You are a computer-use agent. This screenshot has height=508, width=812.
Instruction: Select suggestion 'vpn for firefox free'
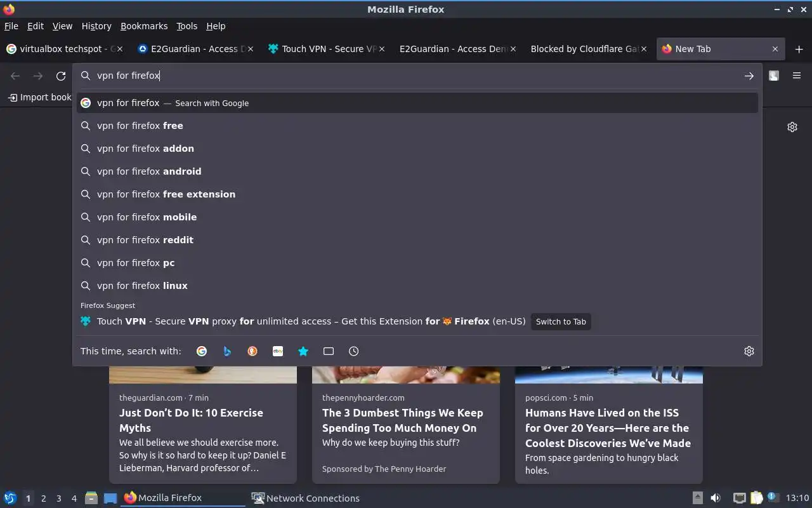tap(417, 126)
